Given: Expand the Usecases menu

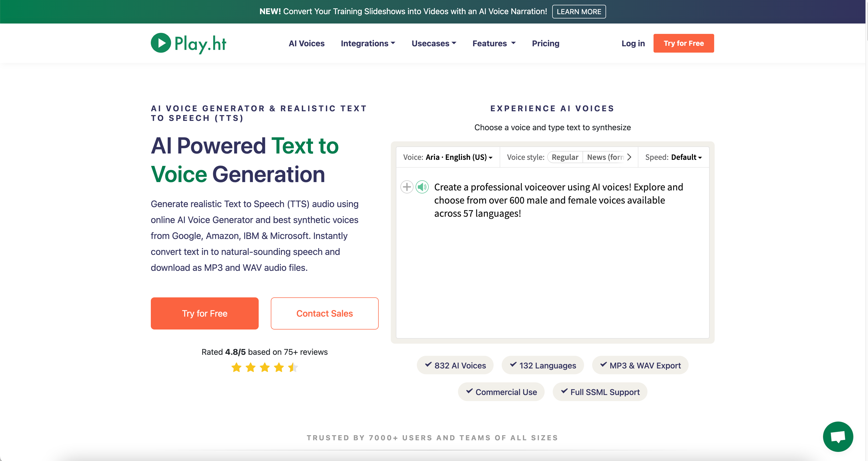Looking at the screenshot, I should 434,43.
